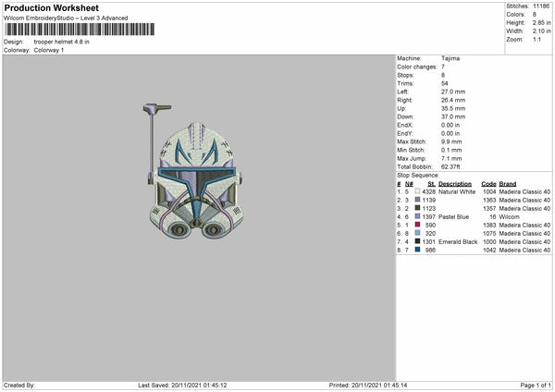Click the Down value '37.0 mm'

pos(453,116)
